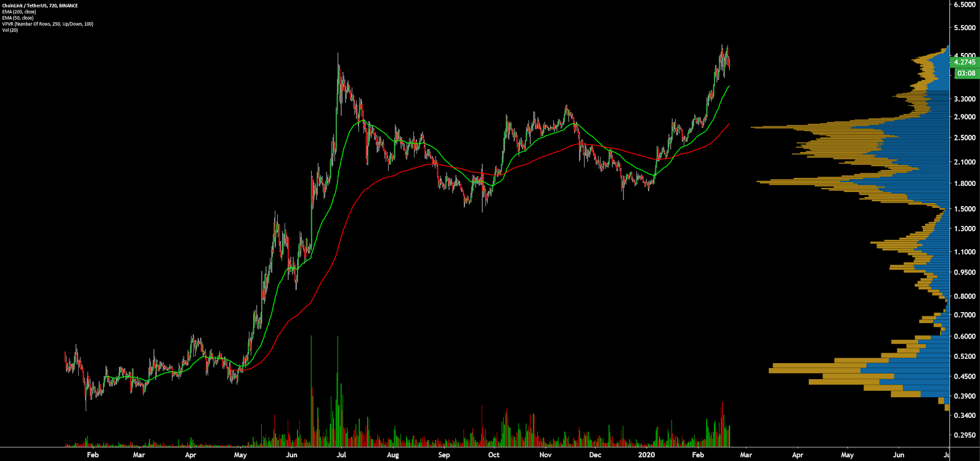The width and height of the screenshot is (980, 461).
Task: Click the Sep label on the time axis
Action: (444, 455)
